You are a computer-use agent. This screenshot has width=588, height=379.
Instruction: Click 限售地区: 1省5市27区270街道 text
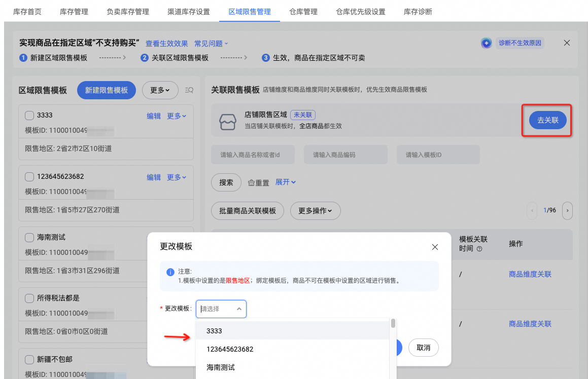(x=73, y=210)
